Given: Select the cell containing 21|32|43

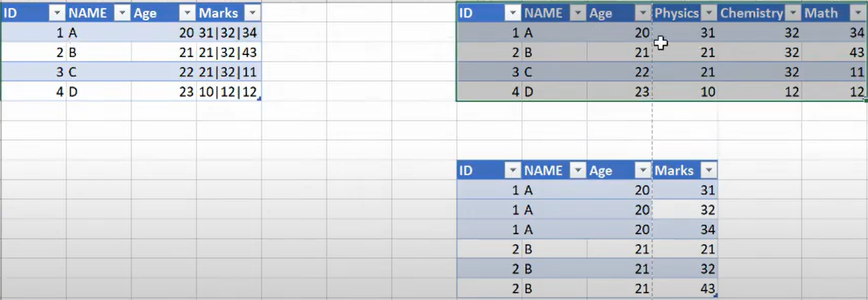Looking at the screenshot, I should (x=228, y=52).
